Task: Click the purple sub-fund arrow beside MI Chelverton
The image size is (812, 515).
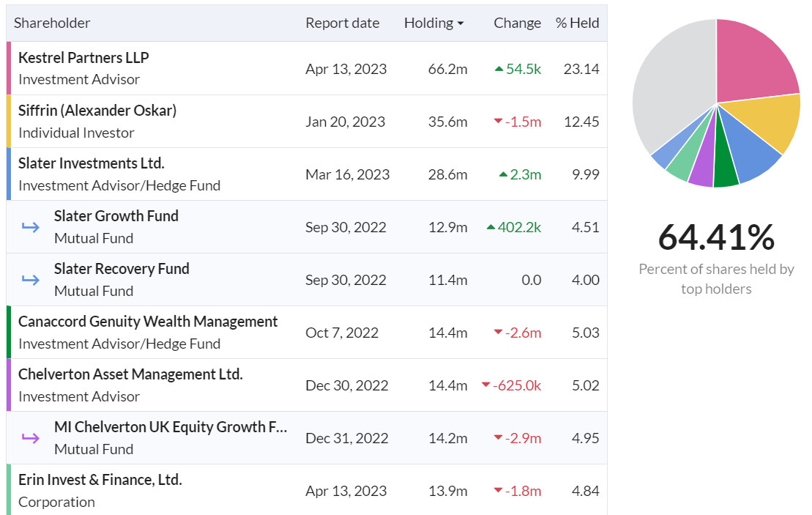Action: pos(31,438)
